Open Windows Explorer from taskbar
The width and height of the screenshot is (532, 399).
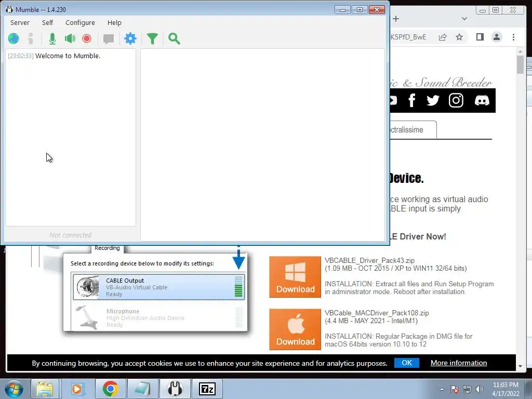tap(45, 389)
